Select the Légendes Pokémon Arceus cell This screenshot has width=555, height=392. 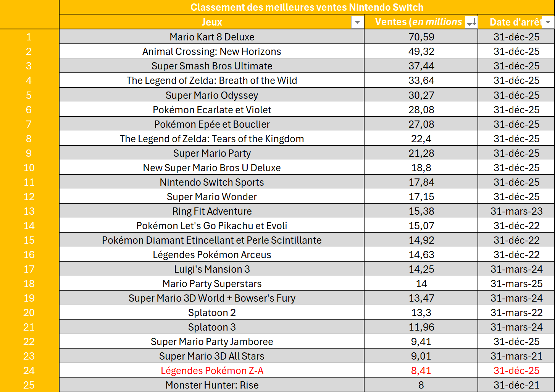pos(212,255)
